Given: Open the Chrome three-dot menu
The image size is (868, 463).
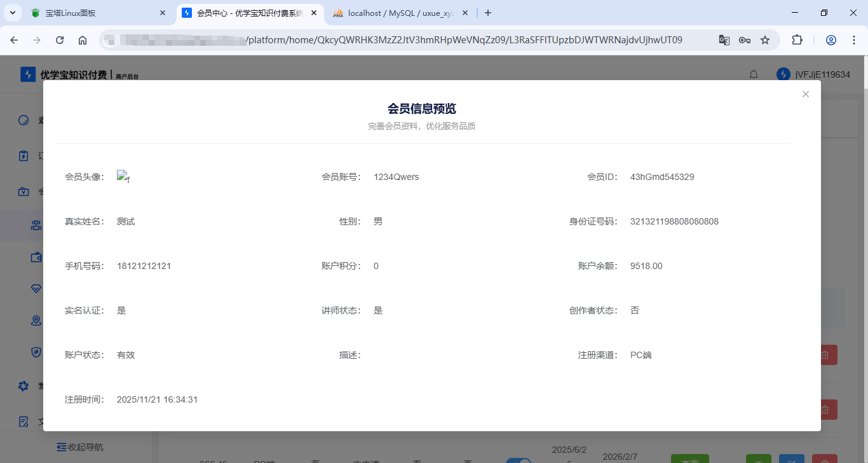Looking at the screenshot, I should point(855,39).
